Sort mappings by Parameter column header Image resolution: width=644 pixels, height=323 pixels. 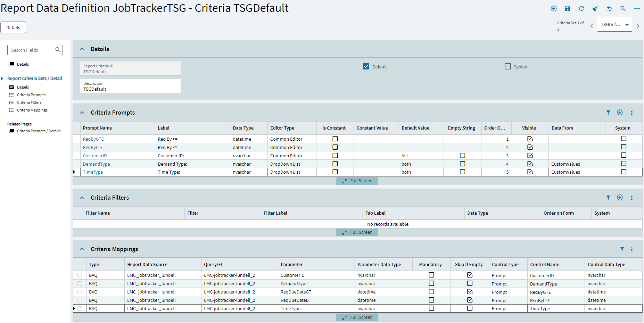(316, 264)
